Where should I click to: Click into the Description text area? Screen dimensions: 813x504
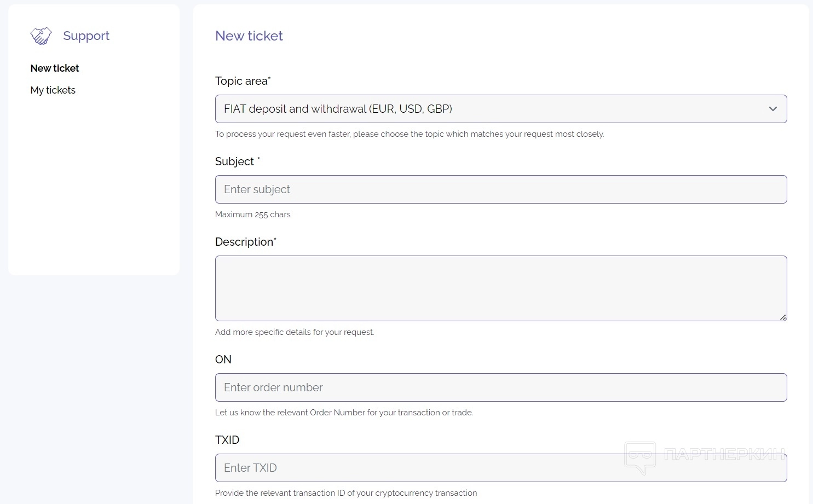coord(500,288)
